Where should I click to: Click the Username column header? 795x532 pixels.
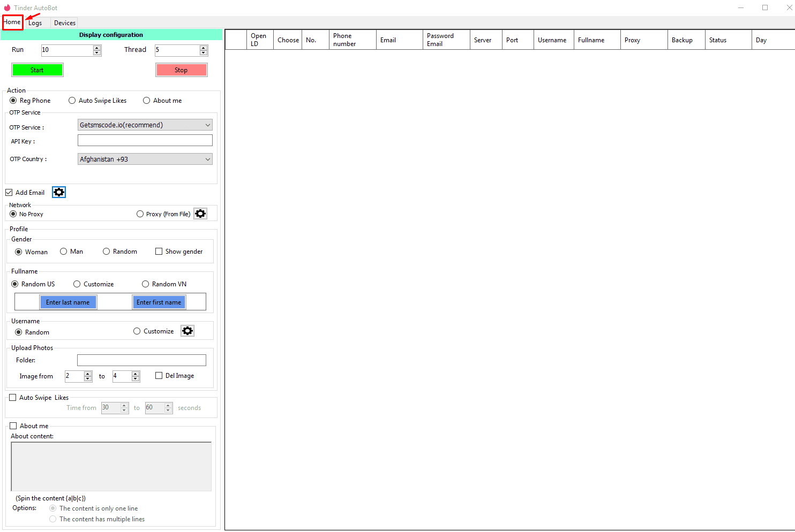point(554,40)
